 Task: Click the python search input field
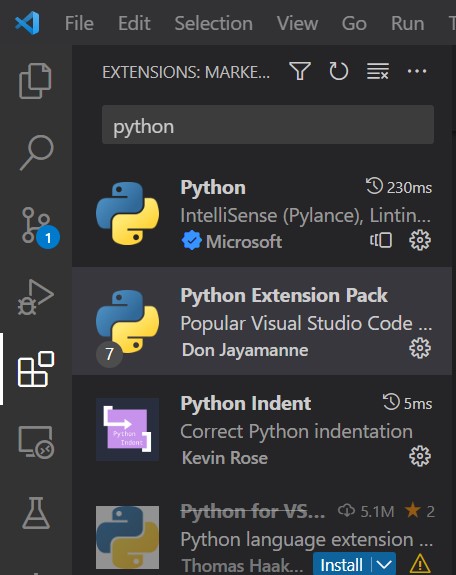coord(268,125)
